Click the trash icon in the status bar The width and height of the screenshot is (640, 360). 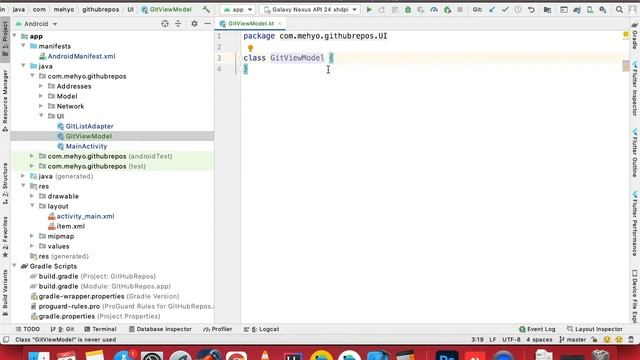click(x=631, y=340)
